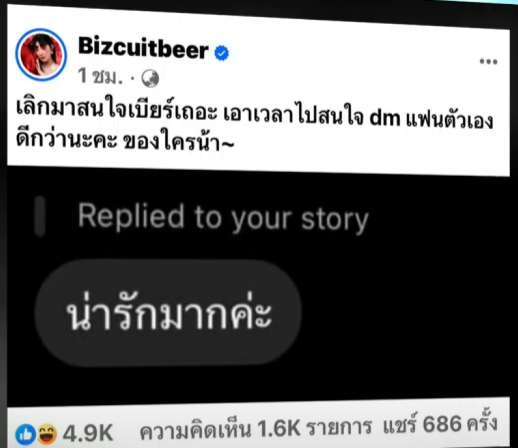
Task: Click the blue verified badge
Action: click(222, 53)
